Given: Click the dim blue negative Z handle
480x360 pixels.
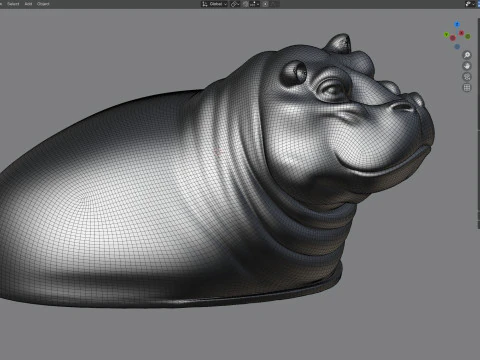Looking at the screenshot, I should pyautogui.click(x=457, y=46).
